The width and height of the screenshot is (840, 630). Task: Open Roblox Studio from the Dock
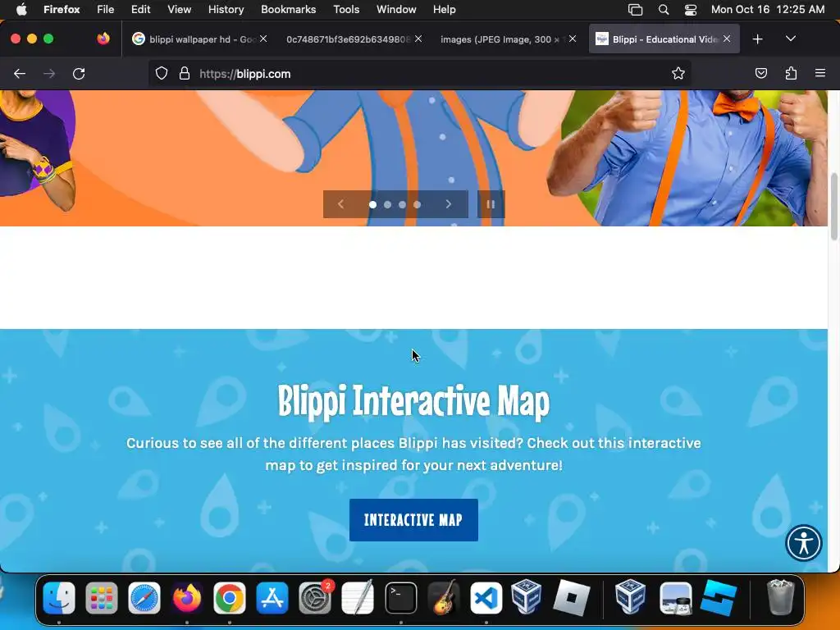(719, 598)
